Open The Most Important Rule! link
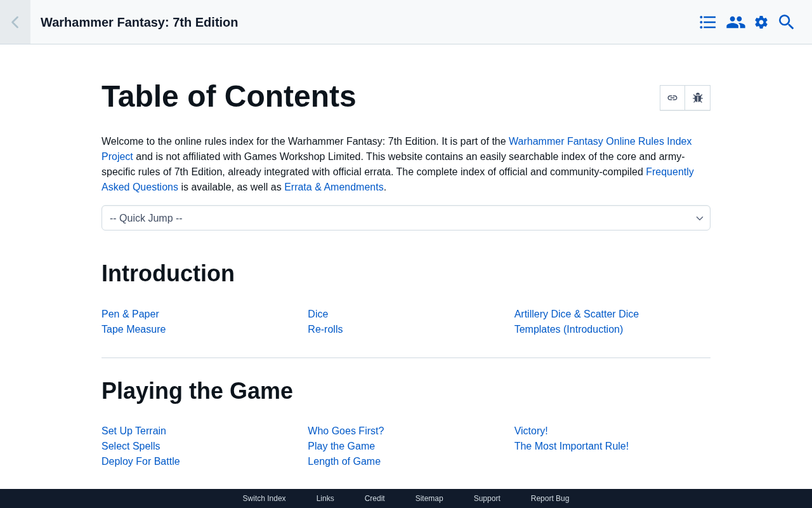812x508 pixels. pyautogui.click(x=571, y=446)
